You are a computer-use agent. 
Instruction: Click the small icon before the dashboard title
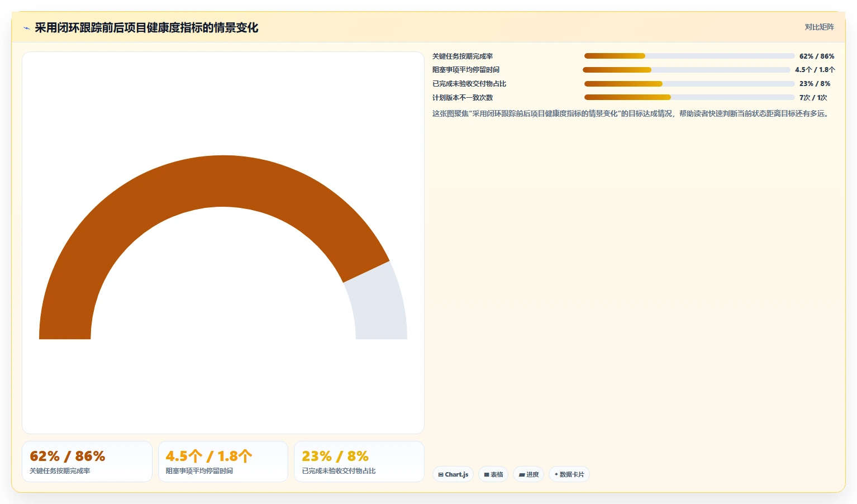26,28
